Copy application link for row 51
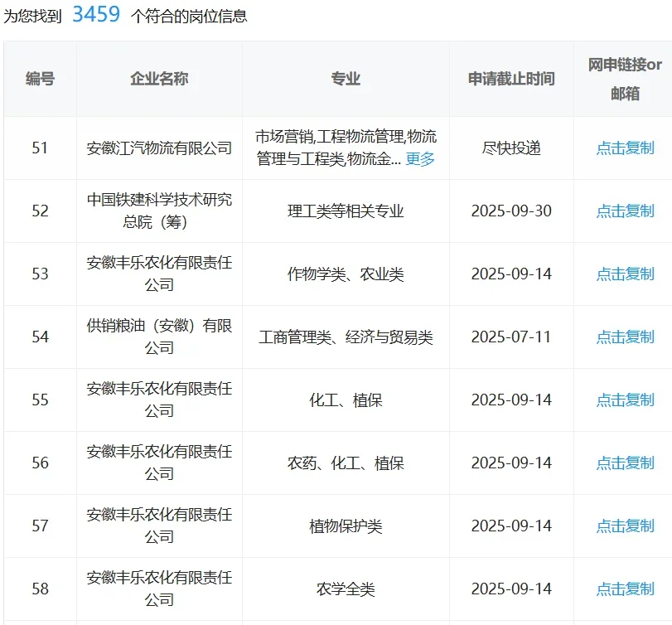 (625, 148)
